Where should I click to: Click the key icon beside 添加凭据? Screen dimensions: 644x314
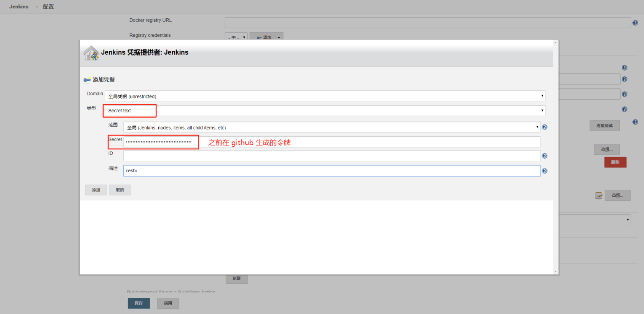(x=87, y=80)
